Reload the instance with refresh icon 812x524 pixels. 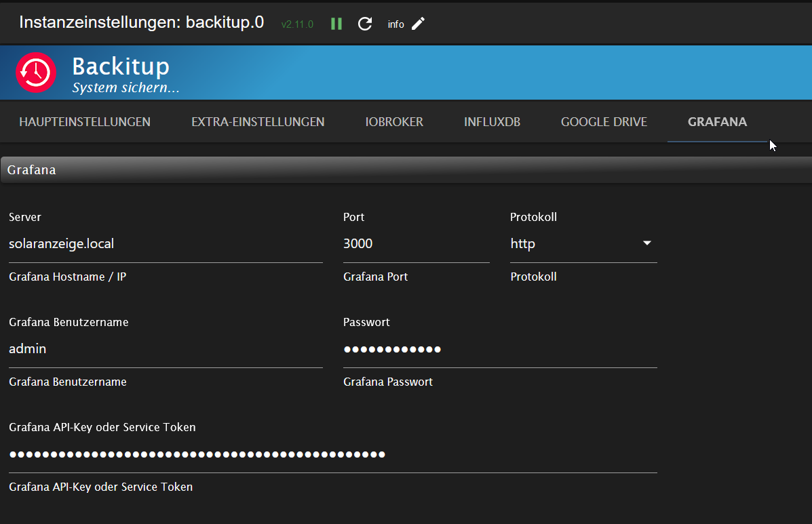pos(365,24)
